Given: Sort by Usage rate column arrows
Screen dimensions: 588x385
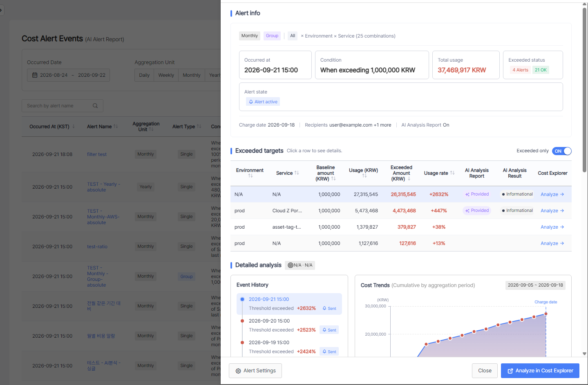Looking at the screenshot, I should (452, 173).
